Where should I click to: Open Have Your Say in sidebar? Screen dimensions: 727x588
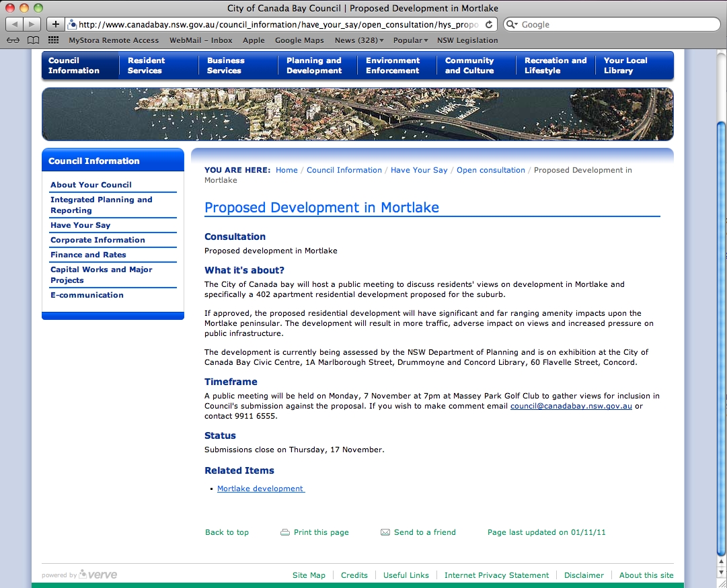[x=80, y=225]
